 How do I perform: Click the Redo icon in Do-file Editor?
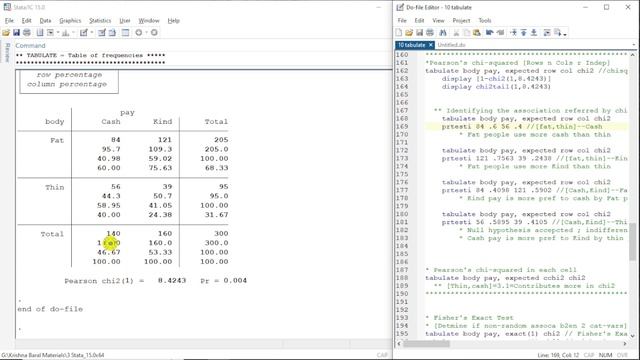500,33
